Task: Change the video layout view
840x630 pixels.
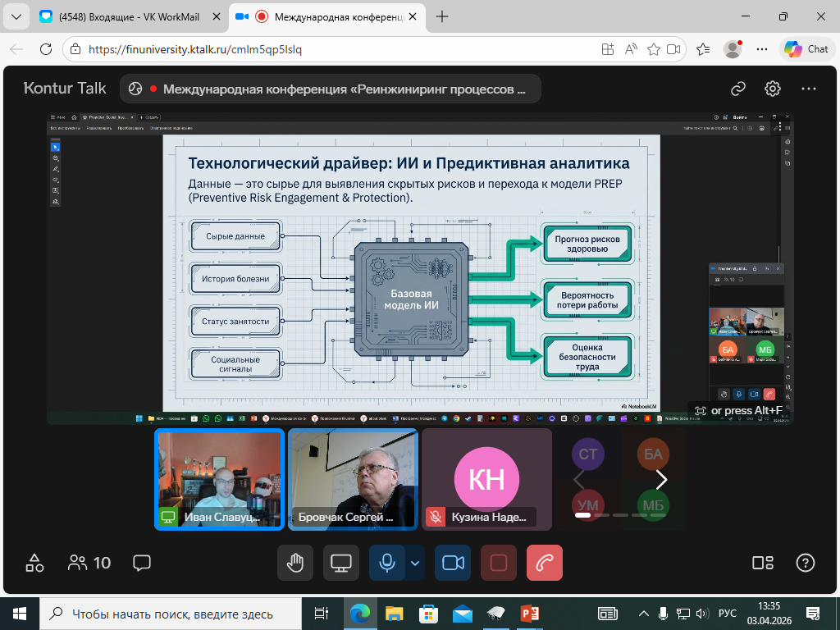Action: 763,563
